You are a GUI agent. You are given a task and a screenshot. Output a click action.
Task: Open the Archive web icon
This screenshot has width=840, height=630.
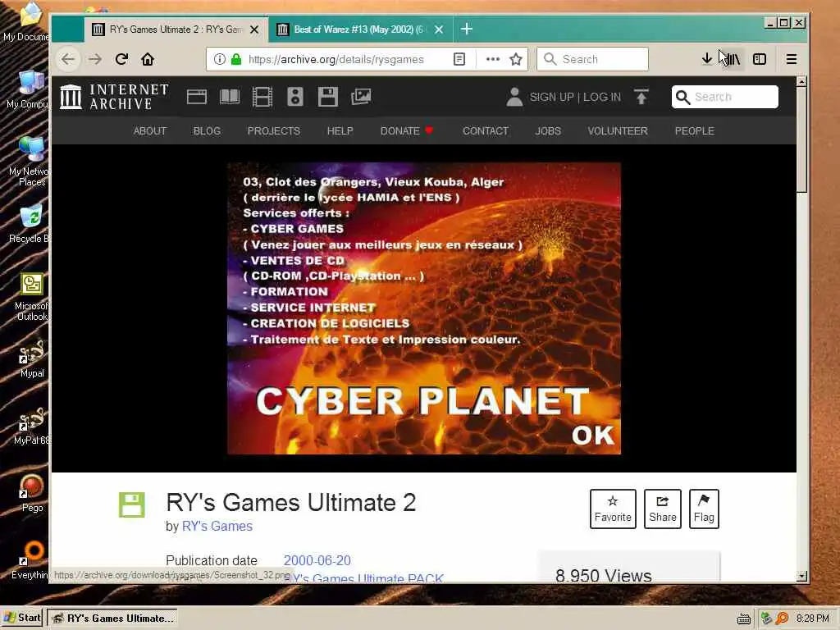[x=197, y=97]
